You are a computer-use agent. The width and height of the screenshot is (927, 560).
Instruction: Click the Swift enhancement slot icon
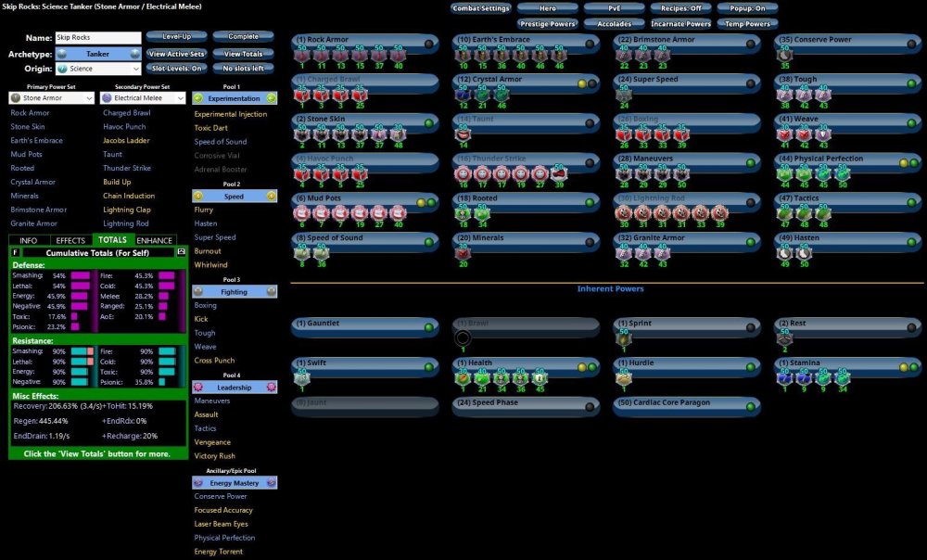point(301,378)
